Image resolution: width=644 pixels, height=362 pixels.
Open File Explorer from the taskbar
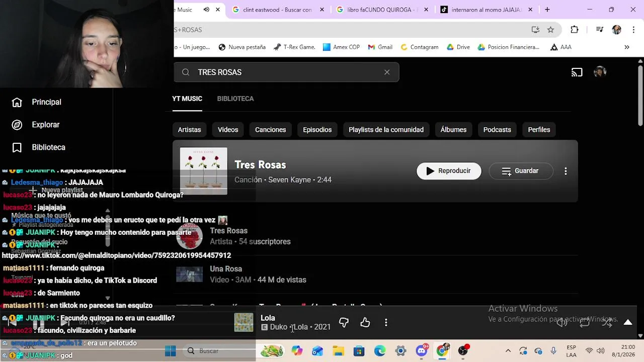point(338,351)
